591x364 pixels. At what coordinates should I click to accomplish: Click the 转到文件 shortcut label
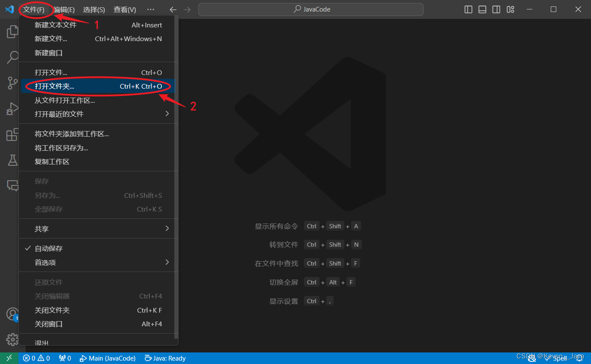284,245
